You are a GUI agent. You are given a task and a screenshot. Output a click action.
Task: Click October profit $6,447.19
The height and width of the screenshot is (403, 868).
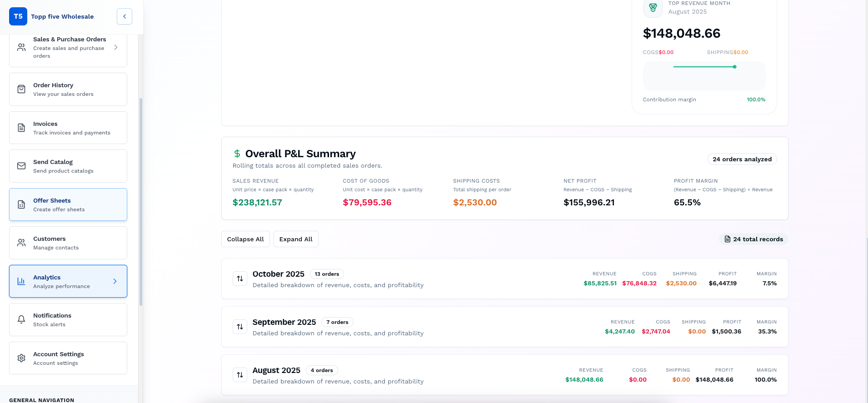pos(723,283)
